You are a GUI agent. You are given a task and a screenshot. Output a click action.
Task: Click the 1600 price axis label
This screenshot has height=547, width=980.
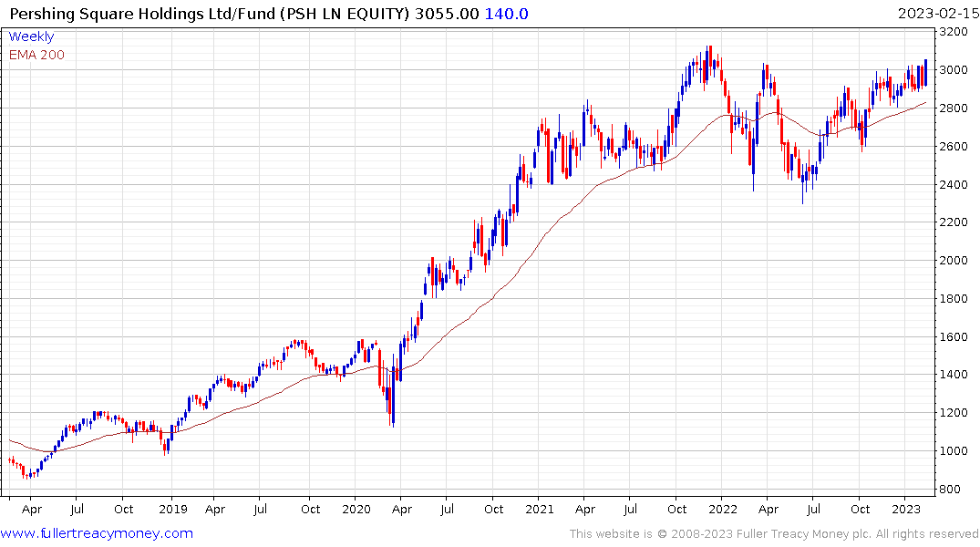(x=954, y=337)
